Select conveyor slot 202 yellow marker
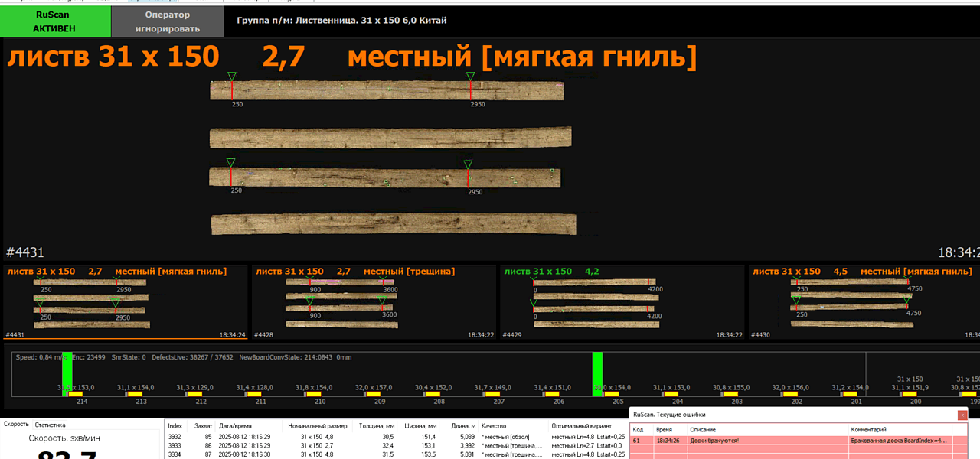This screenshot has width=980, height=459. click(x=790, y=394)
